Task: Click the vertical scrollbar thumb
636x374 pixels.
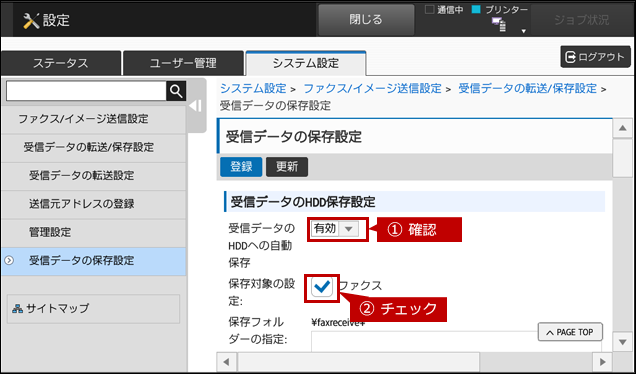Action: point(623,158)
